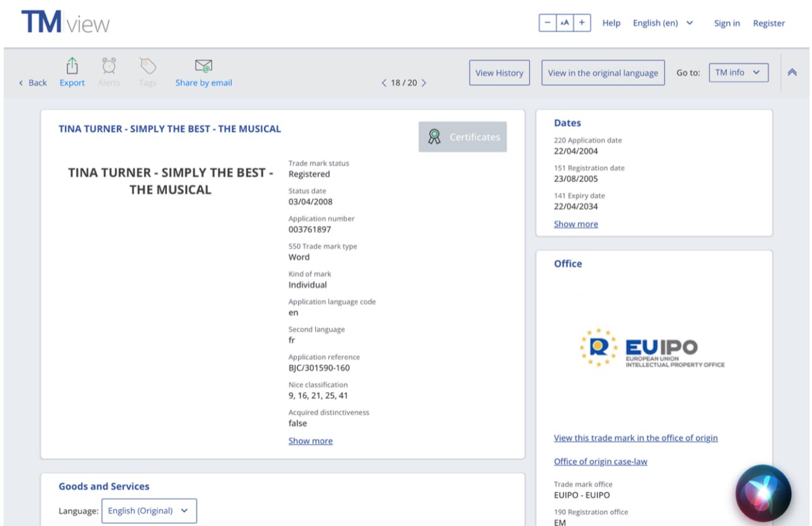Viewport: 812px width, 526px height.
Task: Click the Share by email envelope icon
Action: click(204, 66)
